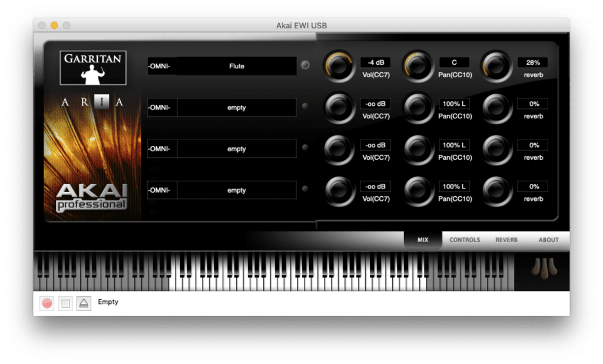This screenshot has height=364, width=603.
Task: Open the Flute instrument selector
Action: 237,66
